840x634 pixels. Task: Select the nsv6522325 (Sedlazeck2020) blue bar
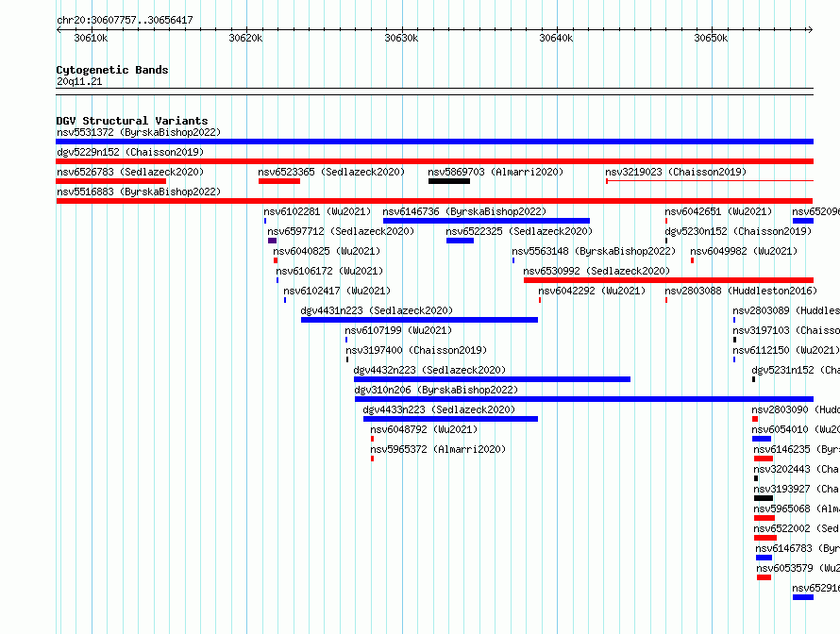(461, 241)
